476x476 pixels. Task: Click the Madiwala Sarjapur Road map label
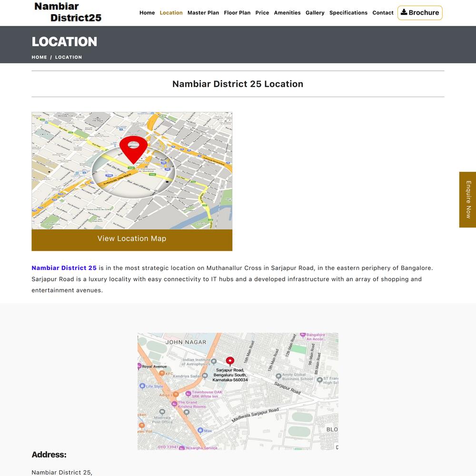pyautogui.click(x=255, y=415)
